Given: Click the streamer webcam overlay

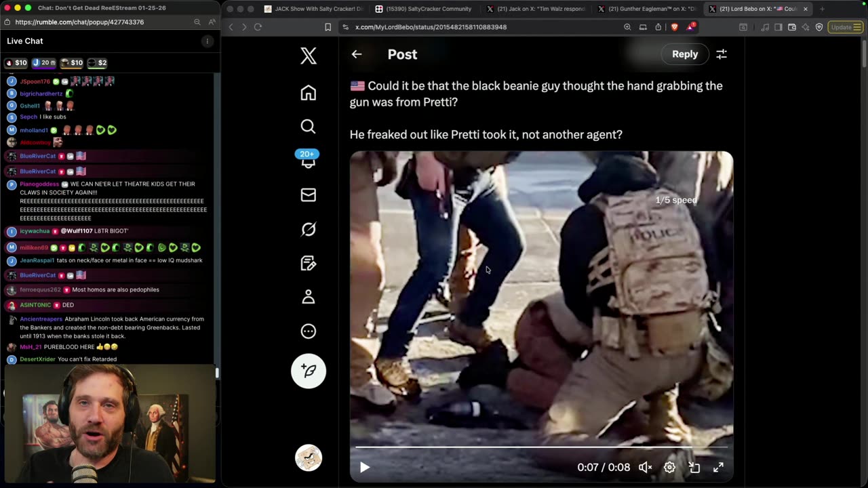Looking at the screenshot, I should tap(109, 424).
